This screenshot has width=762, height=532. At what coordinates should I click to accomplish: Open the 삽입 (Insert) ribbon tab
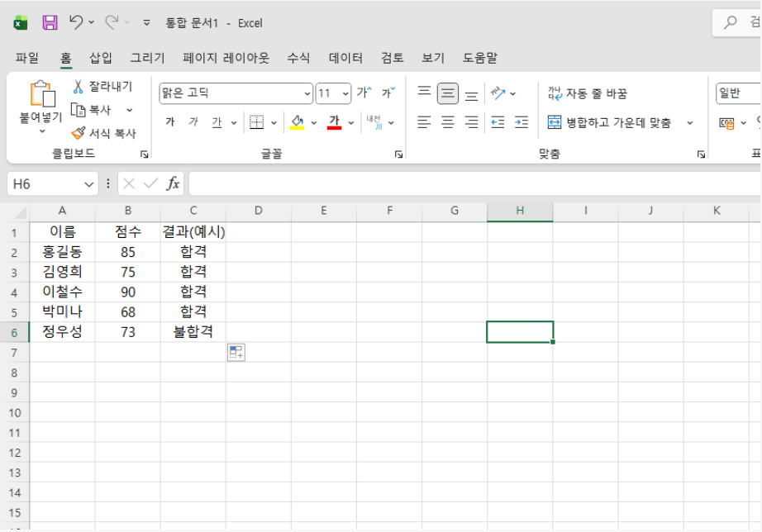tap(101, 58)
